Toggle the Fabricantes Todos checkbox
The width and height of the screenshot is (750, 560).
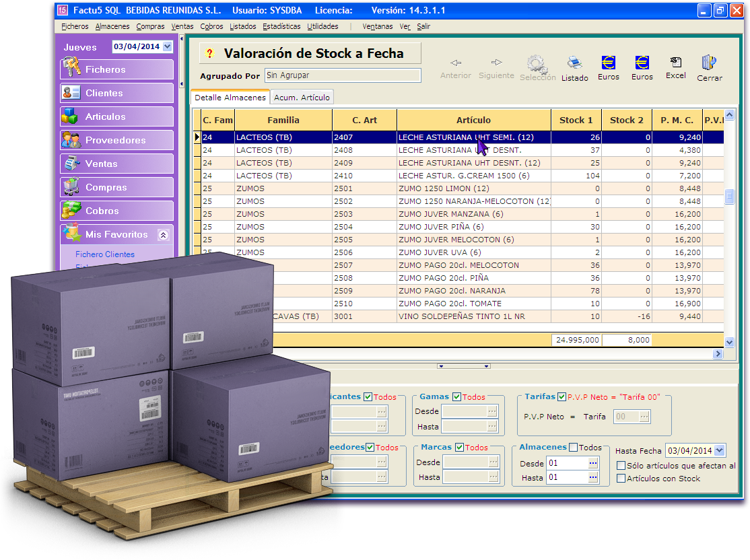(x=368, y=397)
